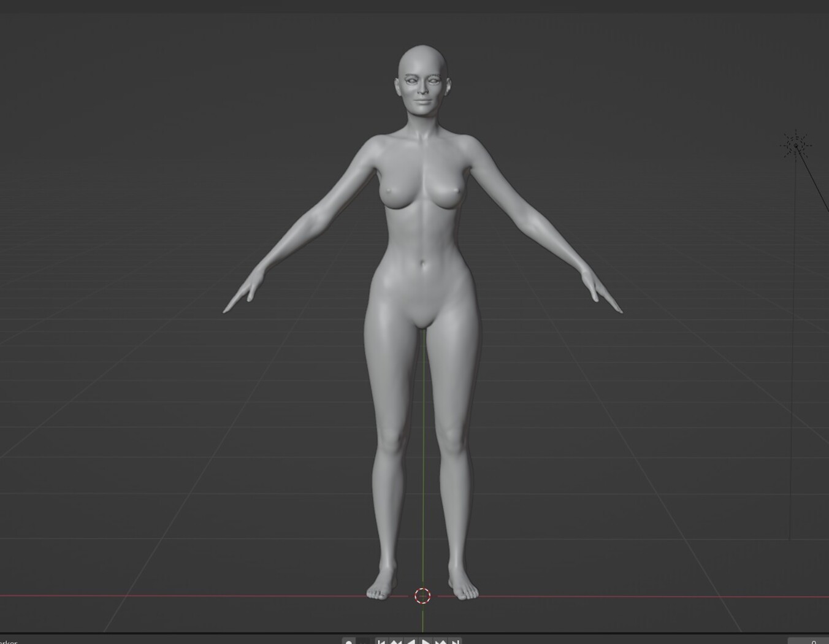Open the Marker menu in the timeline

click(8, 642)
